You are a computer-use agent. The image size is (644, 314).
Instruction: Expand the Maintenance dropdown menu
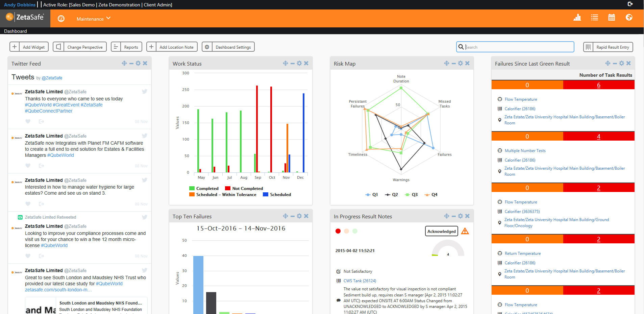[93, 19]
